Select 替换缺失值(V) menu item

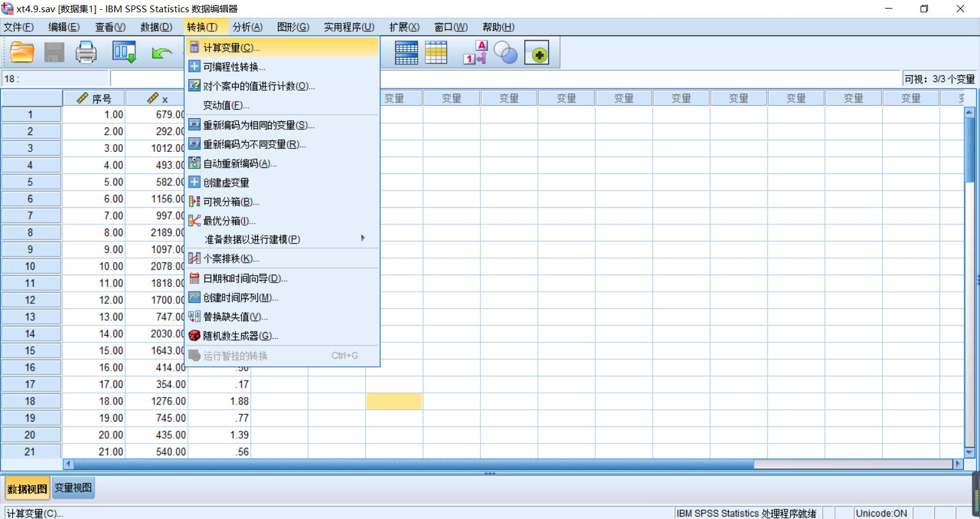point(282,317)
